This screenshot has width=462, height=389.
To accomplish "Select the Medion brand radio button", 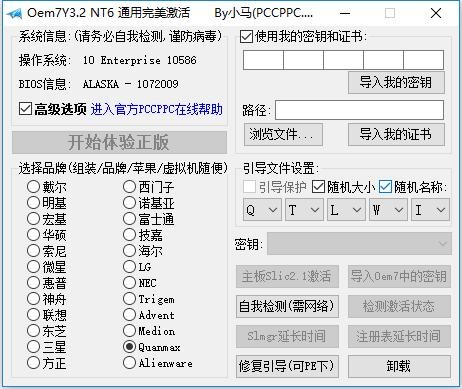I will pyautogui.click(x=129, y=331).
